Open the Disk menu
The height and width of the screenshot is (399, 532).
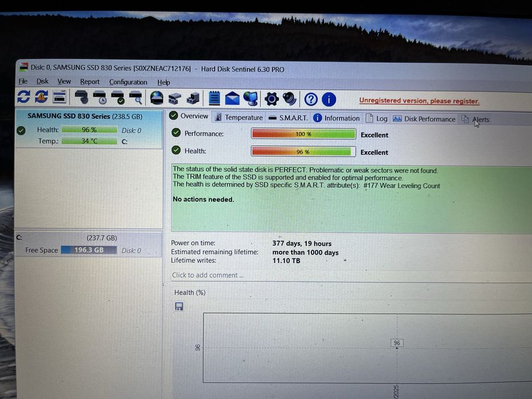point(42,82)
